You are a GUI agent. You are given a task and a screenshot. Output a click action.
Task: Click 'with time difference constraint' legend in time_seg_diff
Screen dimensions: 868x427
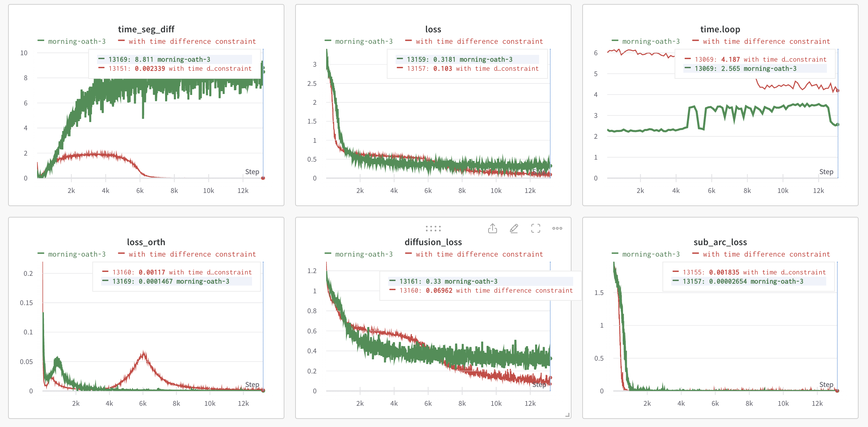[x=187, y=41]
